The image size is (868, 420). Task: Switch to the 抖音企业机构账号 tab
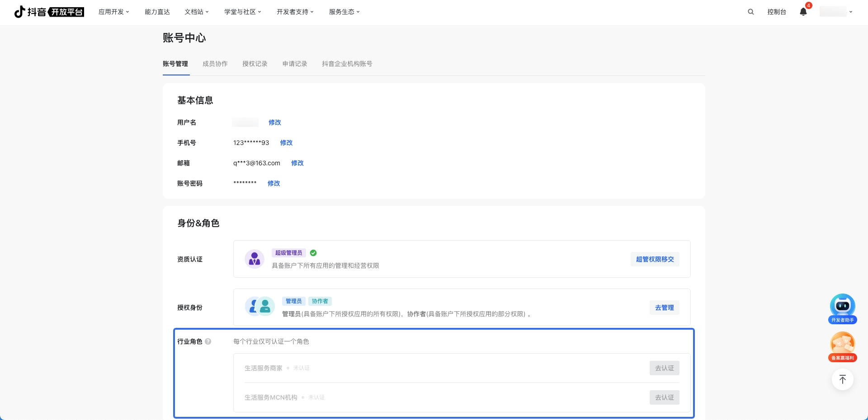347,64
